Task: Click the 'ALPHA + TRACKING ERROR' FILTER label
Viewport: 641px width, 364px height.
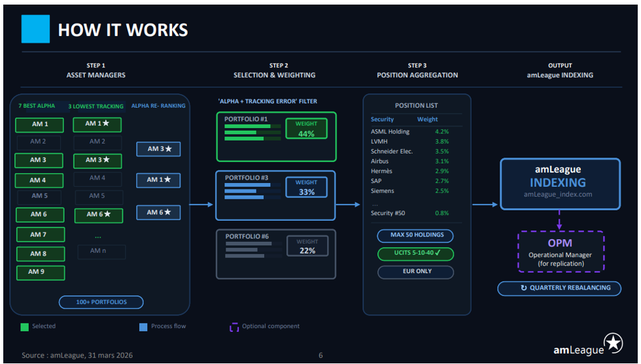Action: (x=268, y=101)
